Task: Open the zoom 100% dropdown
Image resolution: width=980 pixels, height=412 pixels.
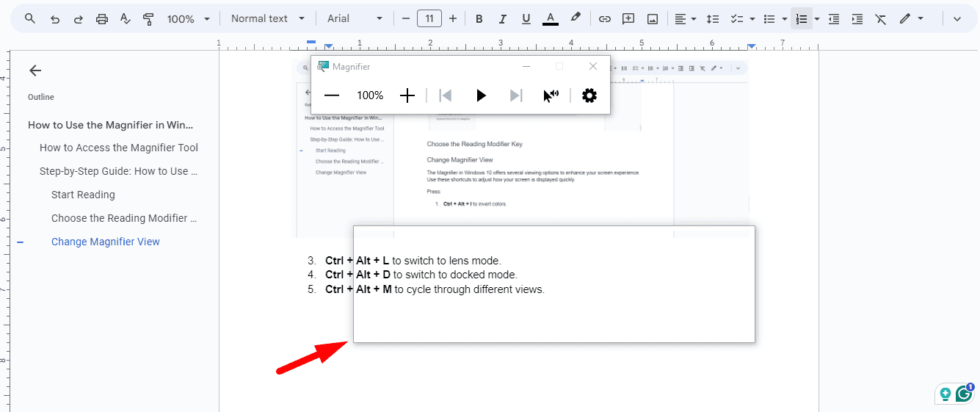Action: [x=188, y=19]
